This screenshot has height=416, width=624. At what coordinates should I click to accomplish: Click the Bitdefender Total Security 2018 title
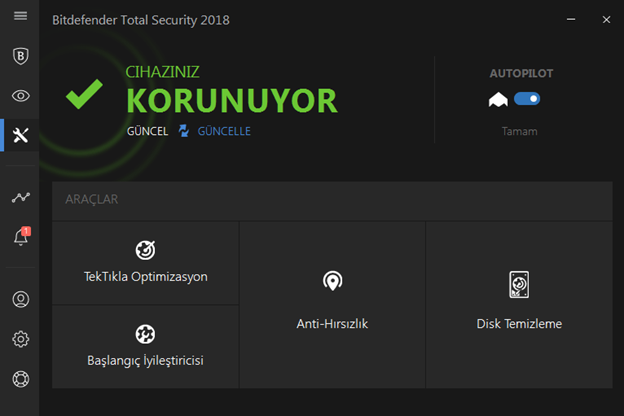coord(141,20)
